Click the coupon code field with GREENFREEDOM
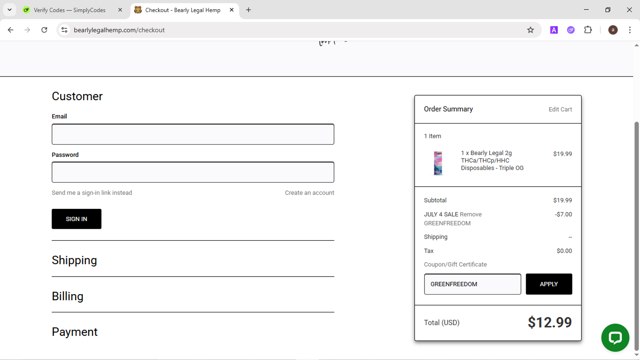Viewport: 640px width, 360px height. coord(472,284)
